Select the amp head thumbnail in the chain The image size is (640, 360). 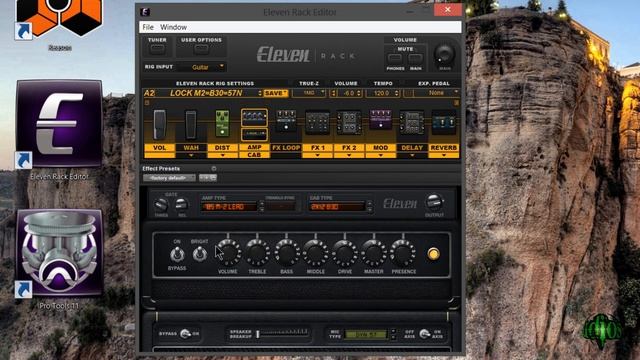click(254, 118)
